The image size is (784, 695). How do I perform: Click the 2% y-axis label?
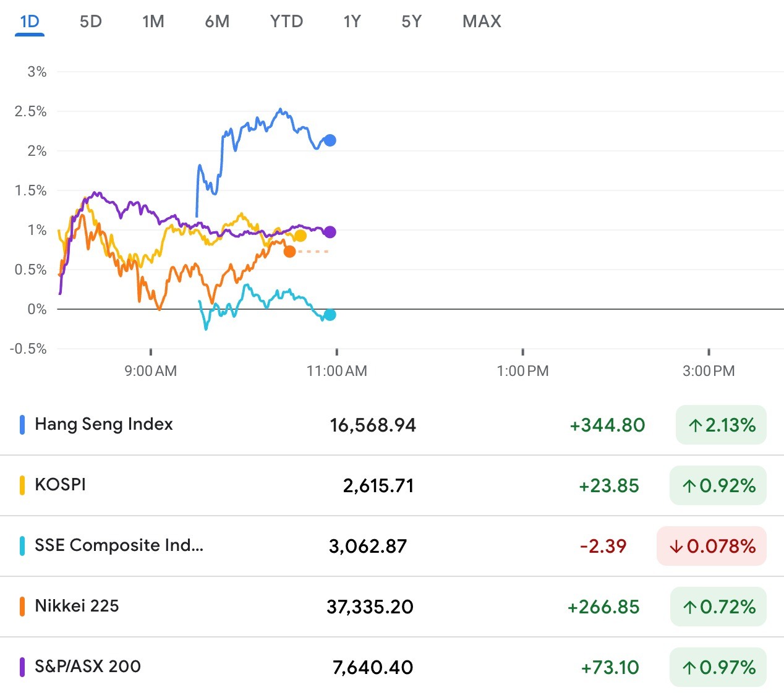37,151
